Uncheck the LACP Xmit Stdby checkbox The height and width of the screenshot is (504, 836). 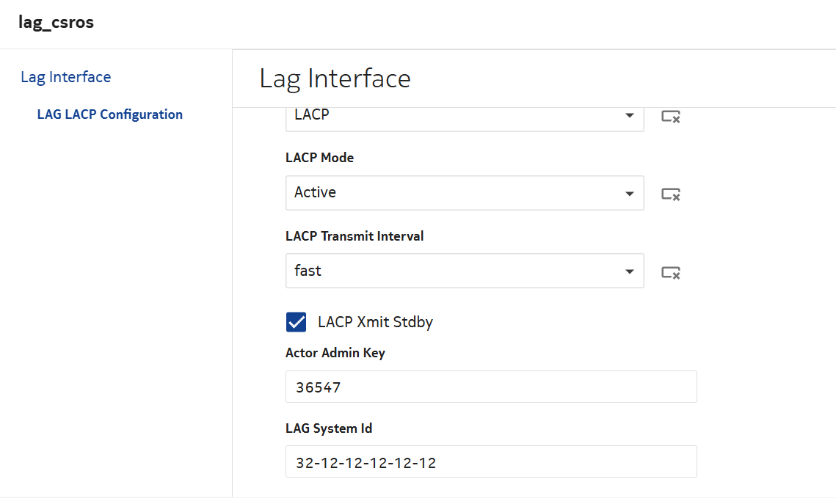click(296, 322)
